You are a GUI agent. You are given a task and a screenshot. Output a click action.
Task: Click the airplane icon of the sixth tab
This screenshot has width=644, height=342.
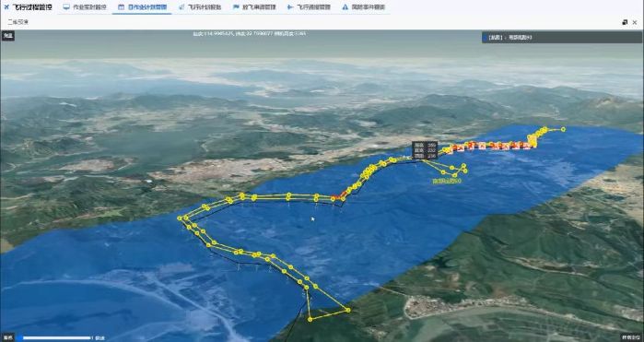tap(290, 7)
